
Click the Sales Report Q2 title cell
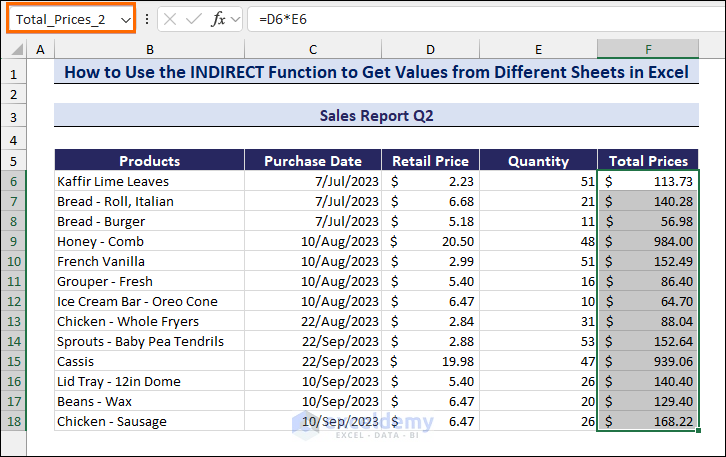pos(376,116)
